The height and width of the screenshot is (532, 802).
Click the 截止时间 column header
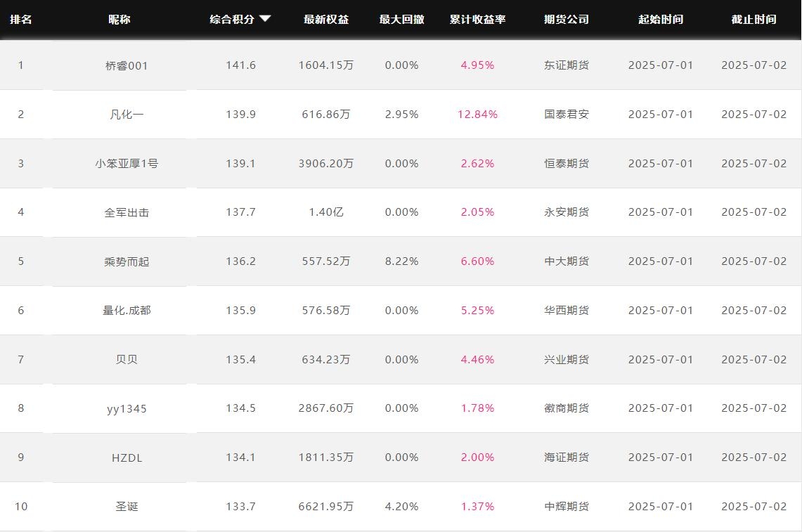[x=754, y=20]
